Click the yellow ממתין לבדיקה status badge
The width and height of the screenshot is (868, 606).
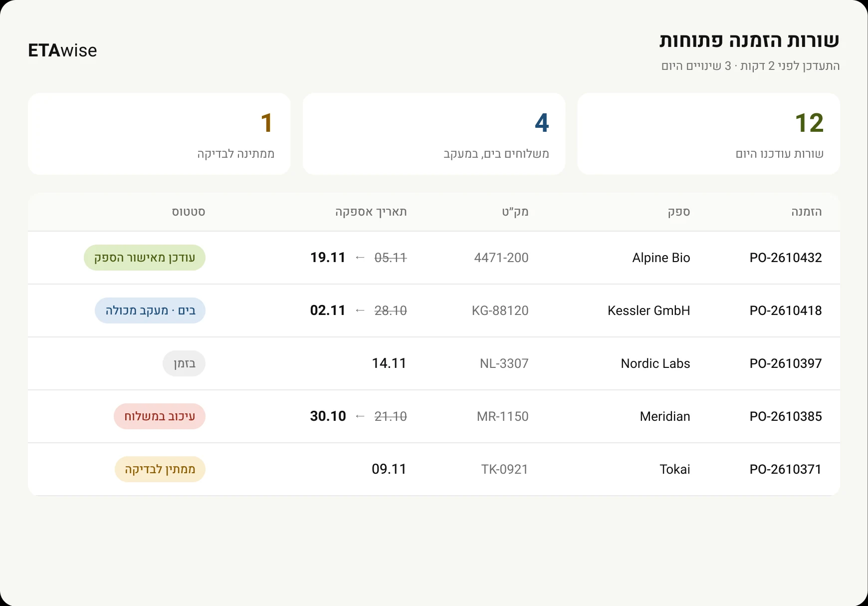(160, 469)
